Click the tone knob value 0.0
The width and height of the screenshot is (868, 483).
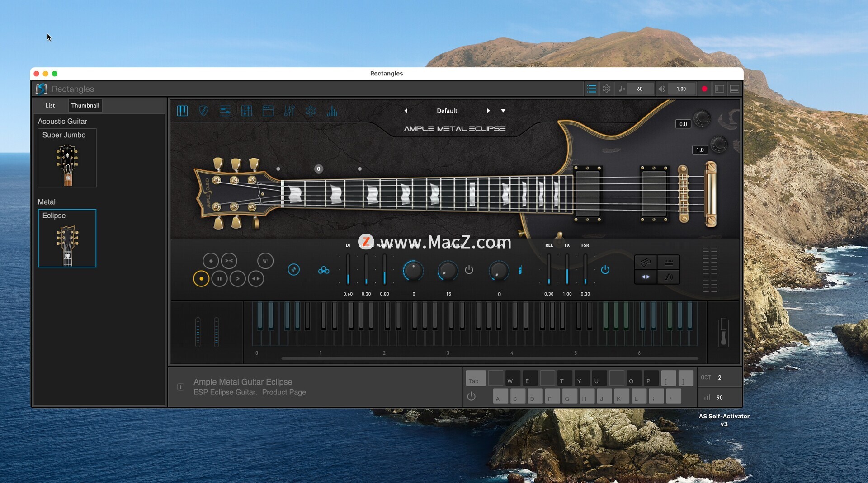click(683, 124)
